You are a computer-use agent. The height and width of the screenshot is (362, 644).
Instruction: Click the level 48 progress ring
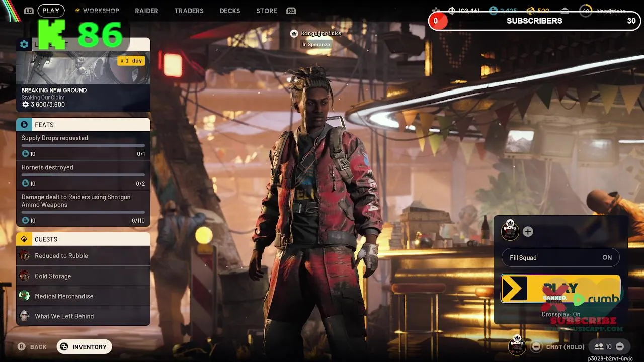coord(586,11)
